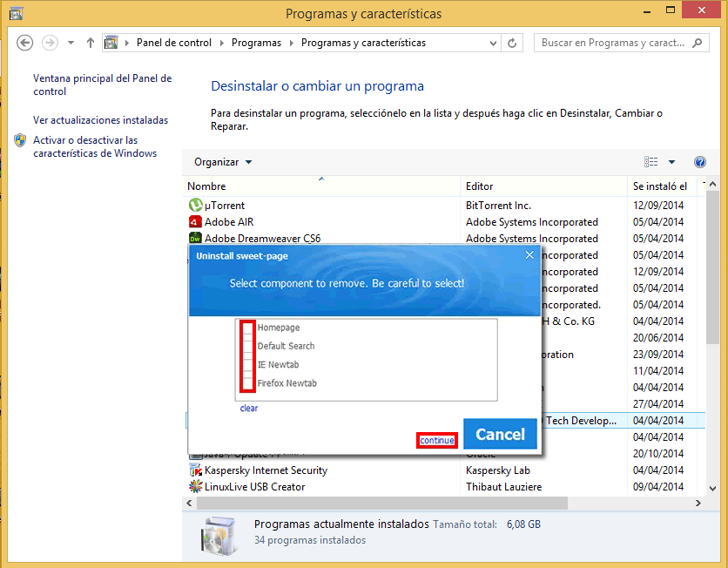This screenshot has width=728, height=568.
Task: Click the view layout icon in toolbar
Action: 650,162
